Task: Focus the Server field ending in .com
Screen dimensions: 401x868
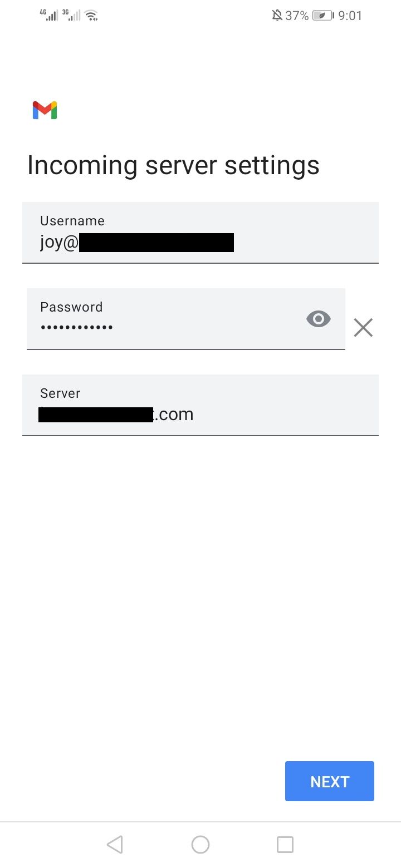Action: pyautogui.click(x=200, y=405)
